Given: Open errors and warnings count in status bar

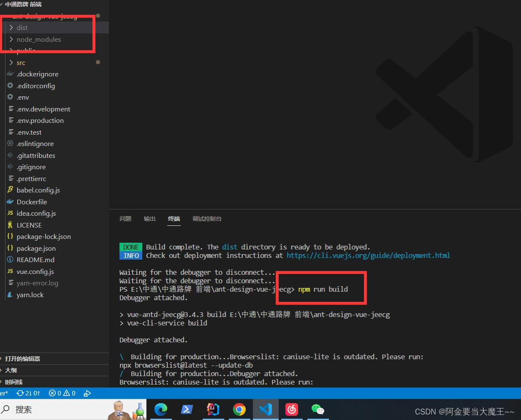Looking at the screenshot, I should (x=62, y=393).
